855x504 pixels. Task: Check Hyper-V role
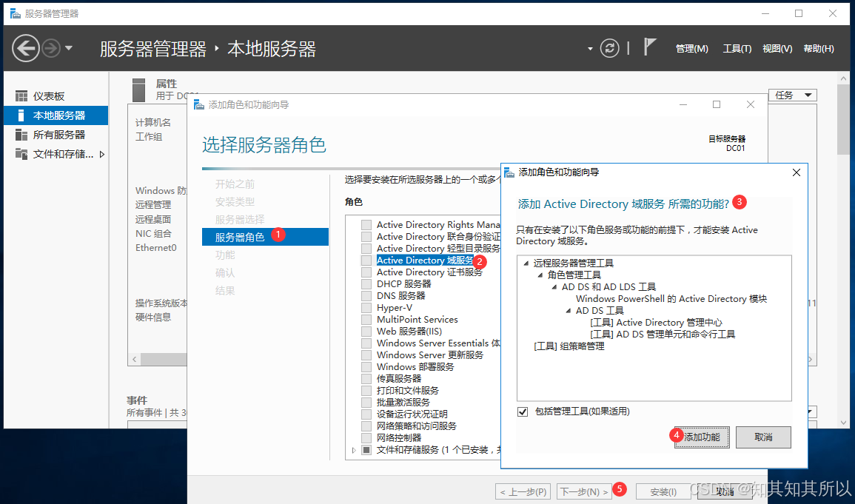tap(366, 308)
